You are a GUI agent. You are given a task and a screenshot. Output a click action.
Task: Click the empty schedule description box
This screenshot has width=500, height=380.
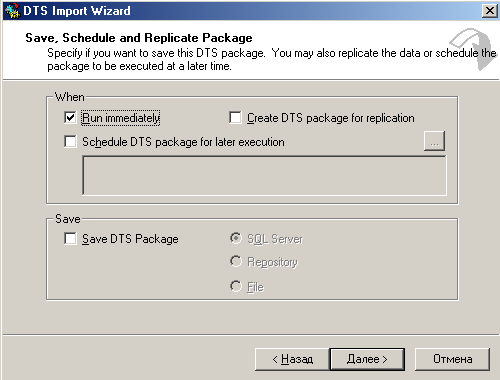(264, 175)
